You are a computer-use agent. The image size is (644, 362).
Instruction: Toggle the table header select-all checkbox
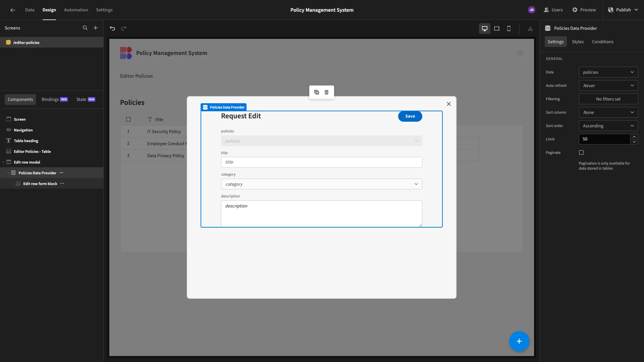pyautogui.click(x=128, y=119)
